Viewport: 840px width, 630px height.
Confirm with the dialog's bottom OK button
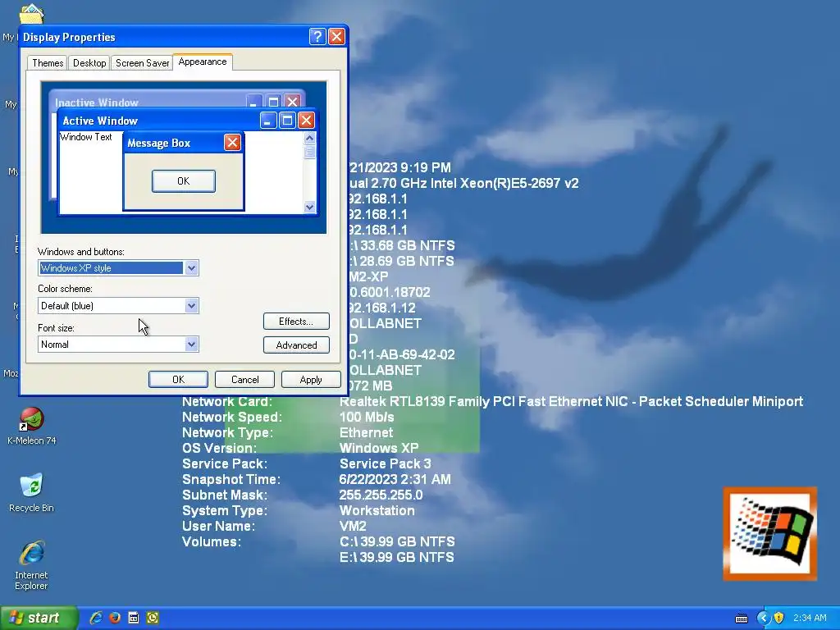[x=178, y=379]
